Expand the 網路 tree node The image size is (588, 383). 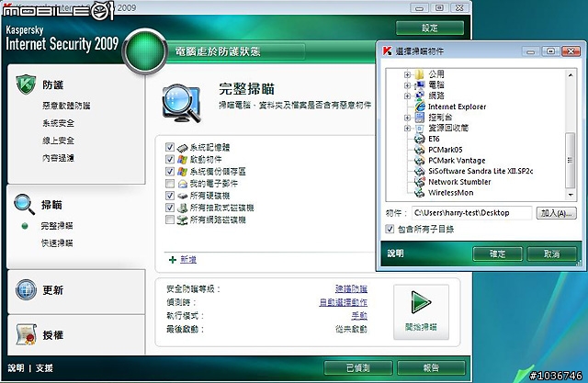click(408, 96)
